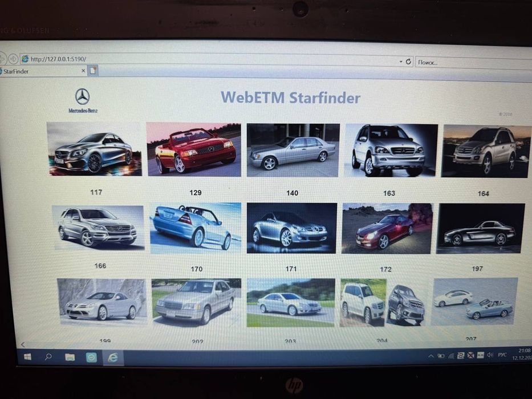The width and height of the screenshot is (532, 399).
Task: Click the 117 label text
Action: (96, 193)
